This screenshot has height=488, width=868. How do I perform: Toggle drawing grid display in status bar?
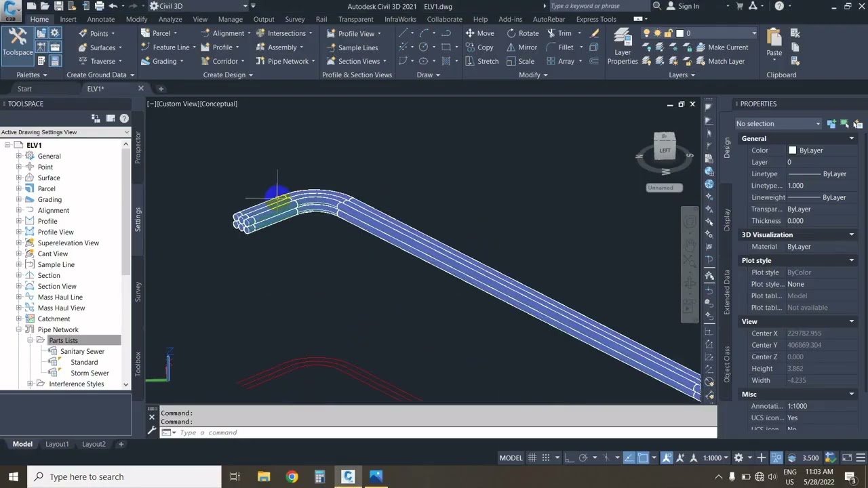532,457
